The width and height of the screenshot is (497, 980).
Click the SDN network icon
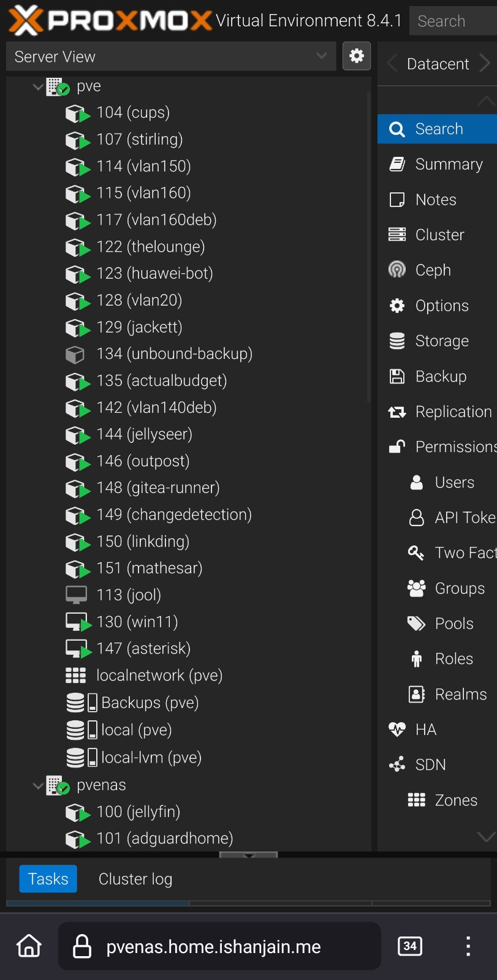pyautogui.click(x=397, y=764)
